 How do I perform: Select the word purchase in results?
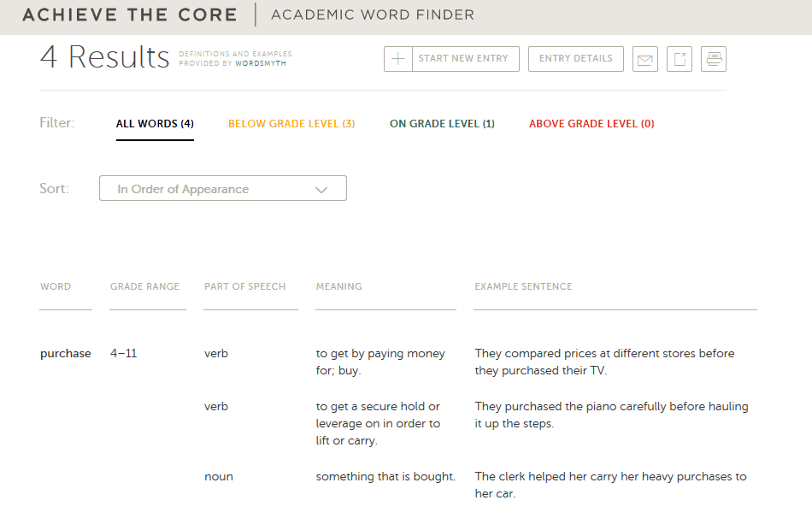point(66,354)
